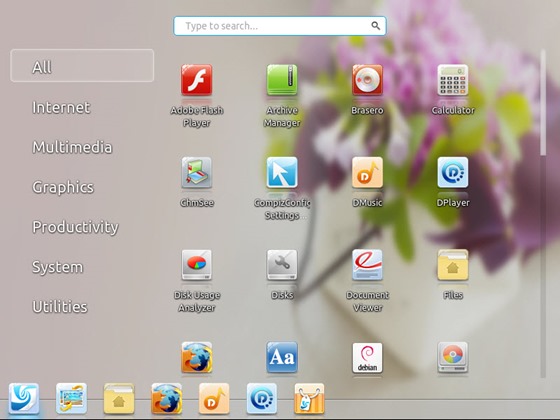Filter apps by Graphics

click(x=63, y=187)
